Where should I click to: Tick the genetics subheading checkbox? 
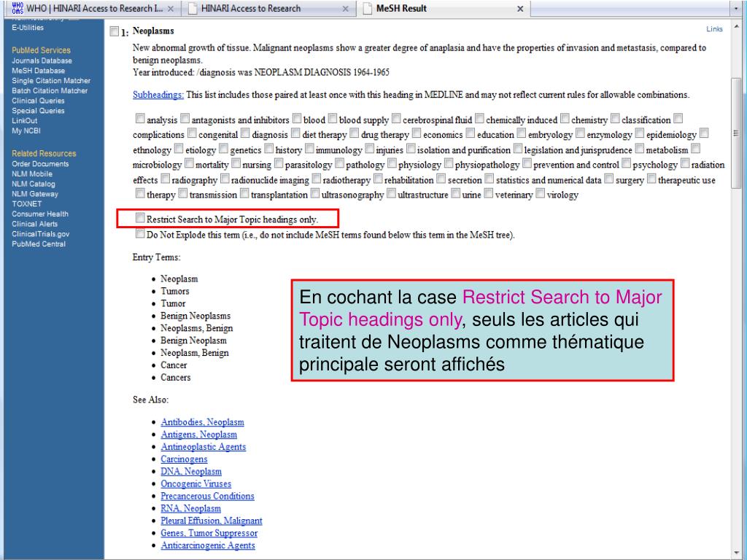223,148
